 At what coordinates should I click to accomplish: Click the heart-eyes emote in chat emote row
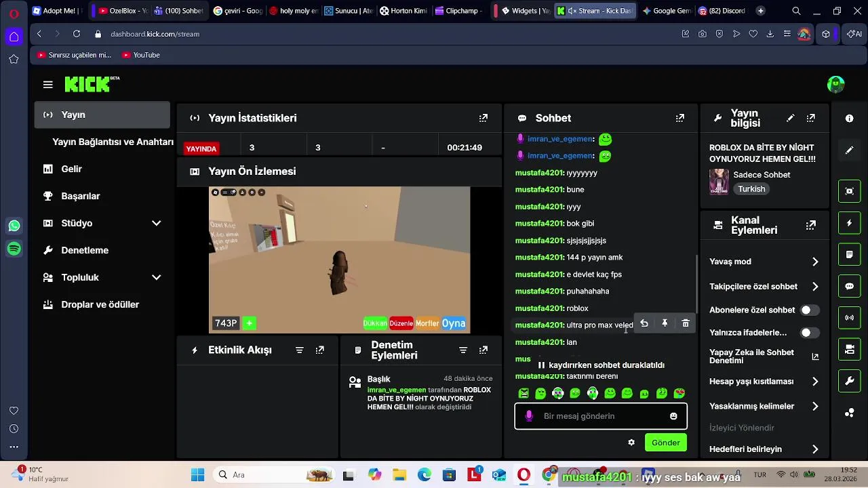click(679, 393)
